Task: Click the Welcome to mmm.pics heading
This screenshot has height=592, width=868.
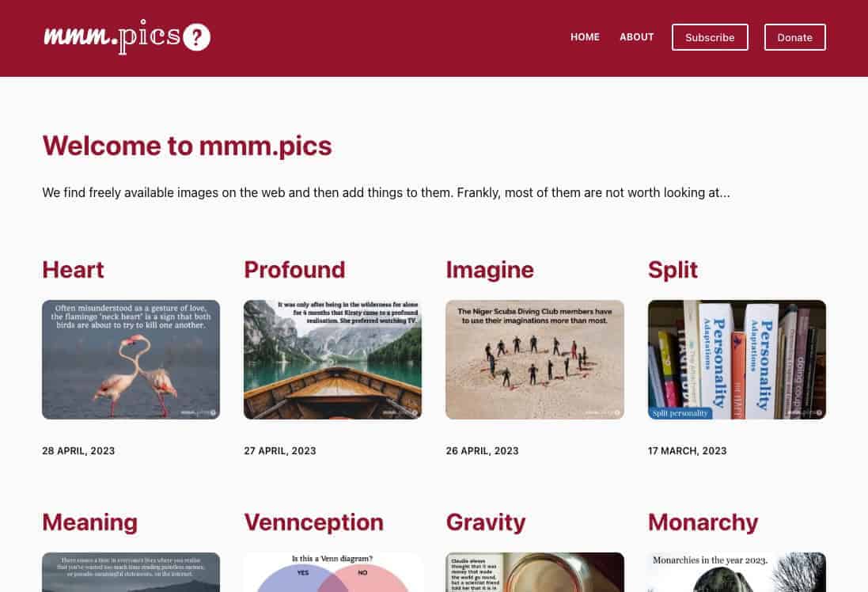Action: click(187, 146)
